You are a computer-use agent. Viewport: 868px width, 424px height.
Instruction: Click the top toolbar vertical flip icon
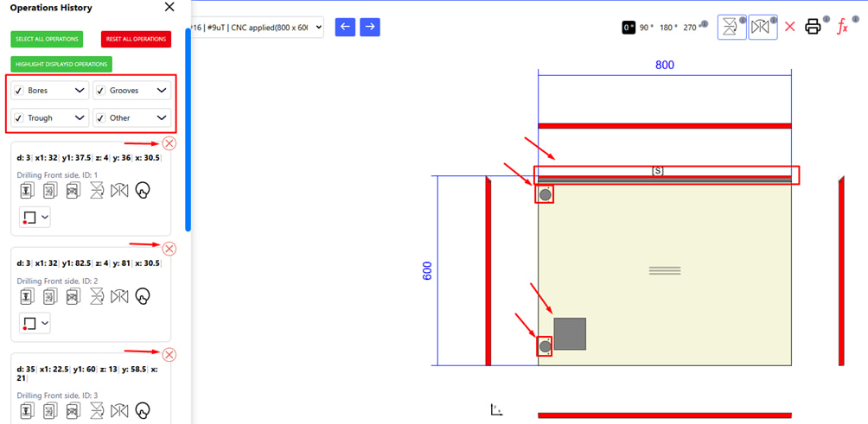pyautogui.click(x=731, y=27)
